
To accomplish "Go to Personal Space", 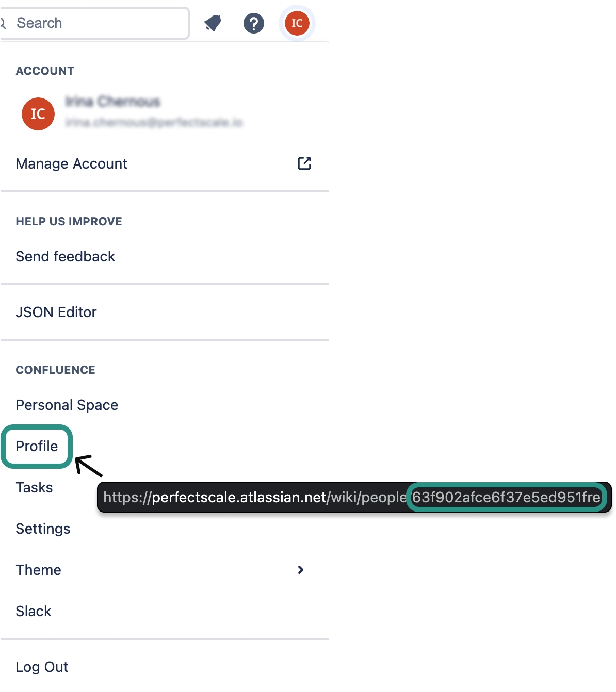I will 67,405.
